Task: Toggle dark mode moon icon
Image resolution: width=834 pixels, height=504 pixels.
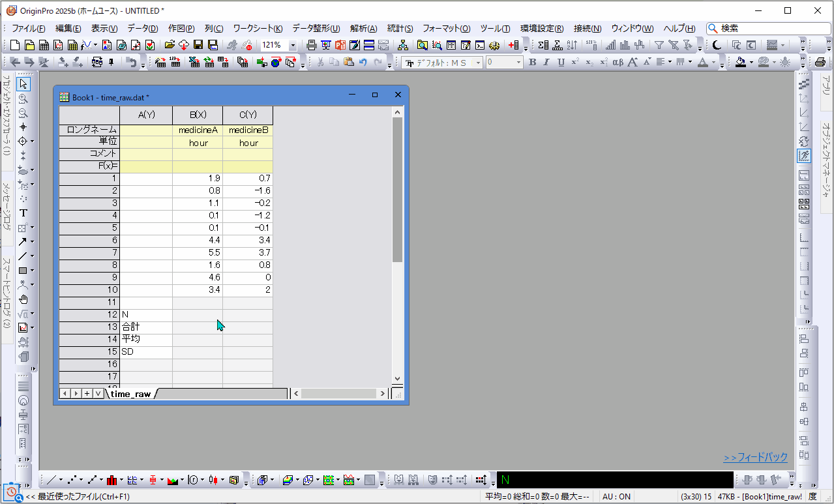Action: [x=717, y=45]
